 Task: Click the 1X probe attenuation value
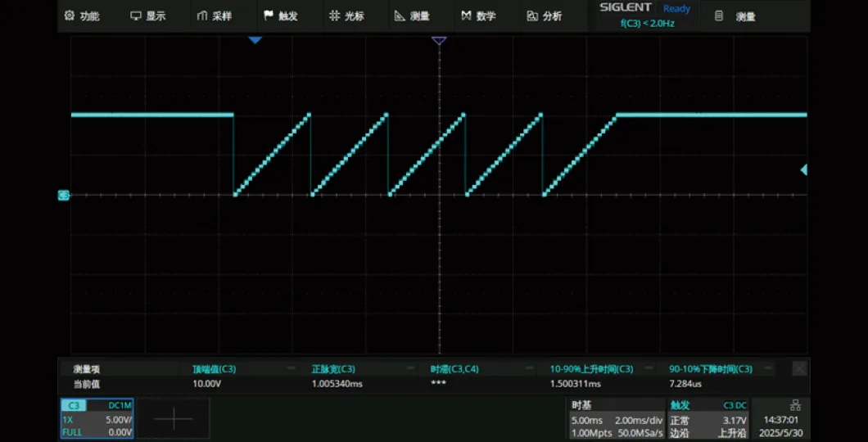coord(67,420)
